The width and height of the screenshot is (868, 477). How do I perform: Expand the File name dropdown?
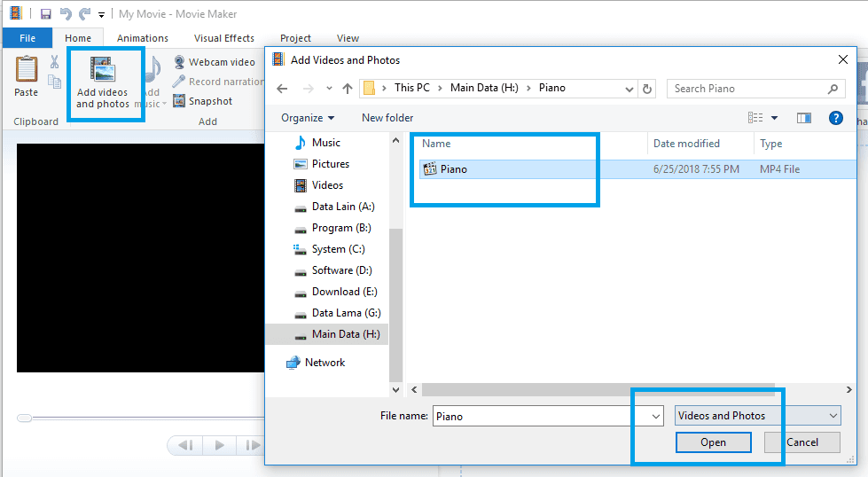coord(655,416)
